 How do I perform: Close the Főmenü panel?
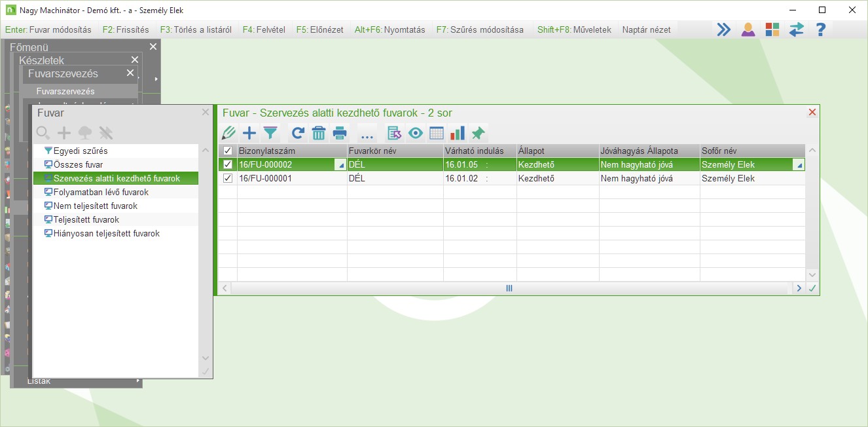[x=153, y=46]
